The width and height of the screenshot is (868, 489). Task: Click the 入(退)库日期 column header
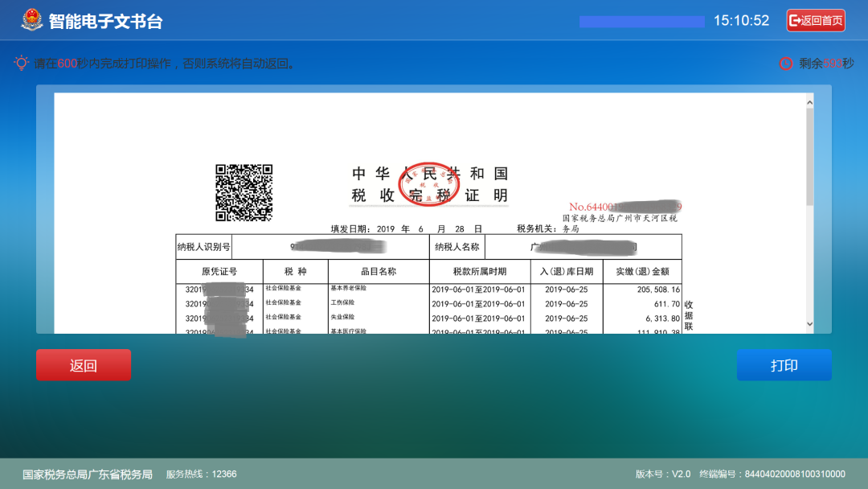click(x=567, y=271)
